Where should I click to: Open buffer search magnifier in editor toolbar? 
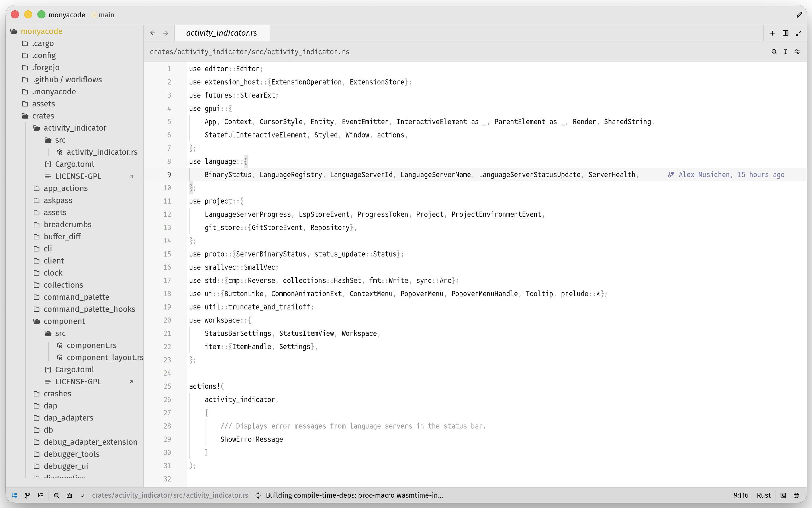(x=774, y=51)
